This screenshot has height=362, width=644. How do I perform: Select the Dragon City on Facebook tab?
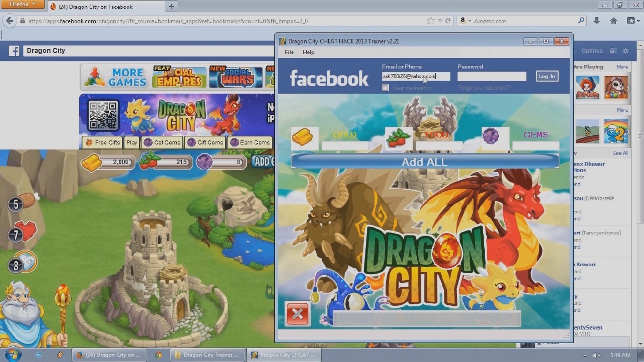tap(106, 6)
